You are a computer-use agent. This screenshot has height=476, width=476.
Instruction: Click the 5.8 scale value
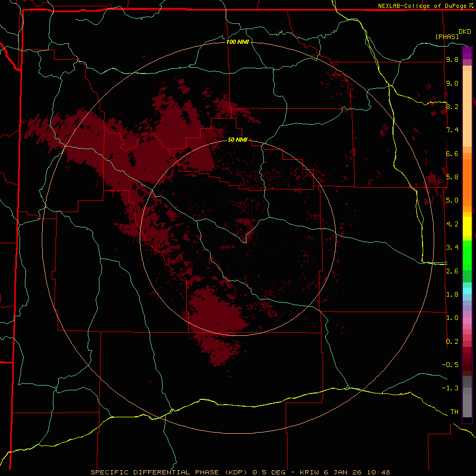tap(452, 177)
